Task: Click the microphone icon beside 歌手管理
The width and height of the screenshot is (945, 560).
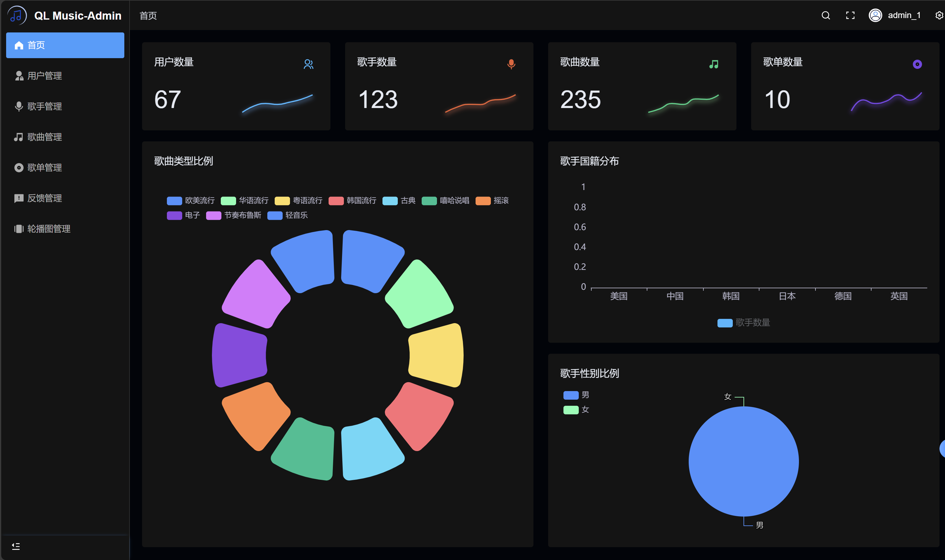Action: (x=18, y=106)
